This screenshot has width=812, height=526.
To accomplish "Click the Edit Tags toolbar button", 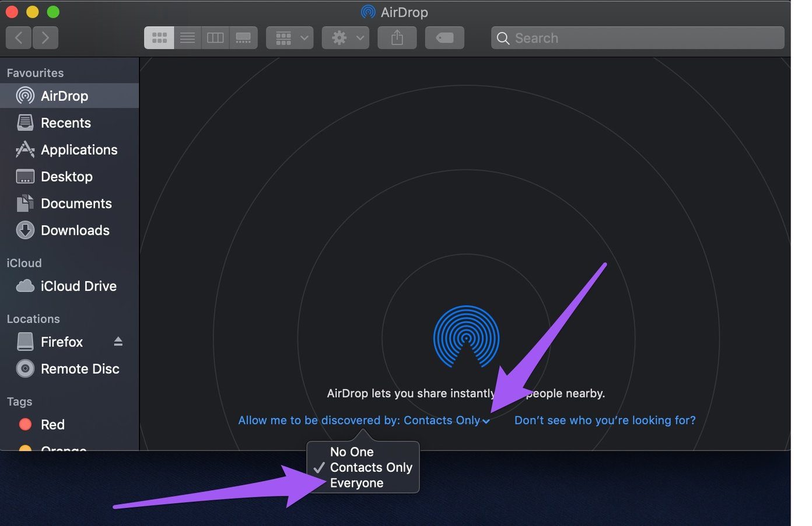I will click(x=444, y=38).
